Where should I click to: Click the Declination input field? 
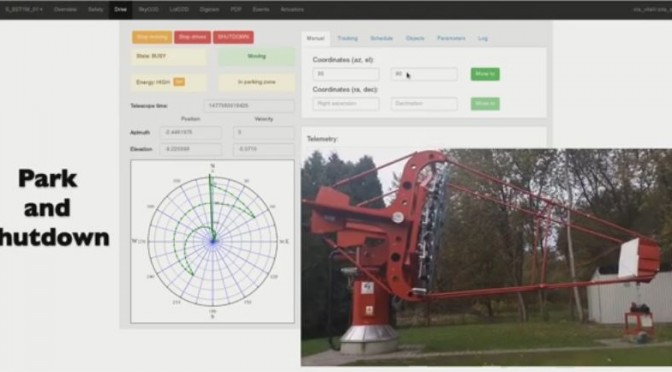point(424,104)
